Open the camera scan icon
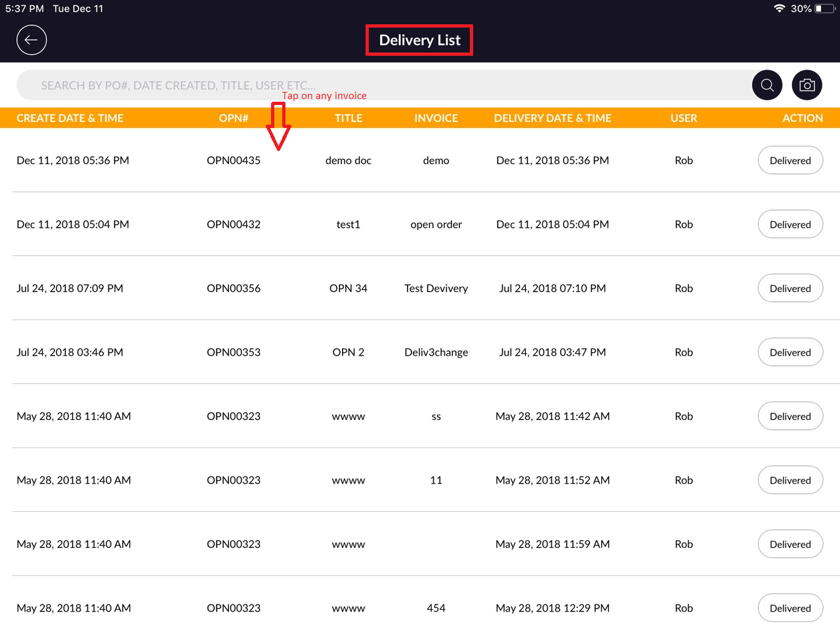Viewport: 840px width, 630px height. pyautogui.click(x=807, y=85)
